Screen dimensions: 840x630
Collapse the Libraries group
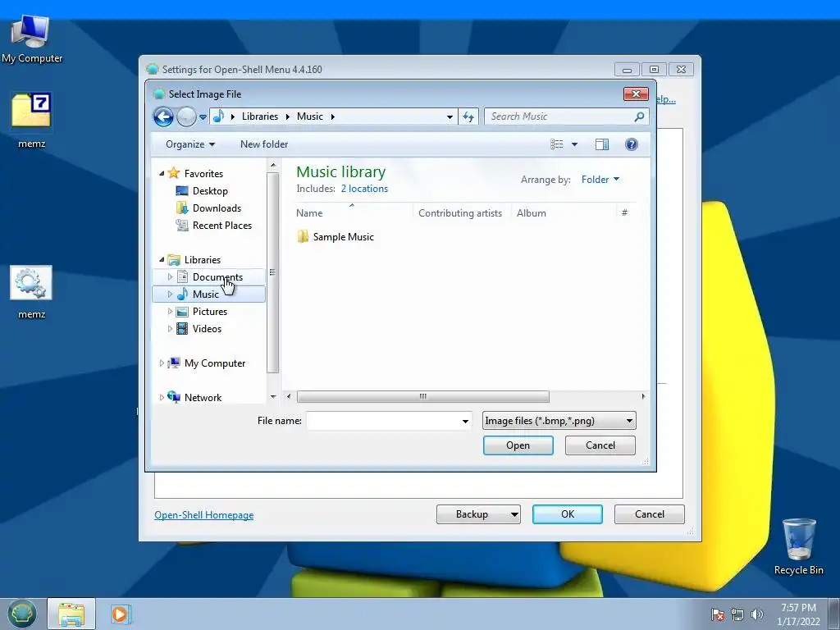[x=162, y=260]
